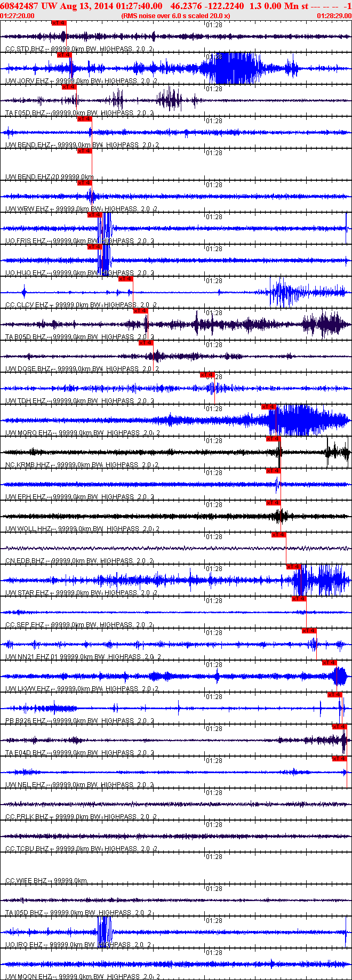Viewport: 352px width, 980px height.
Task: Select the red pick flag on the UW.MORO trace
Action: (269, 407)
